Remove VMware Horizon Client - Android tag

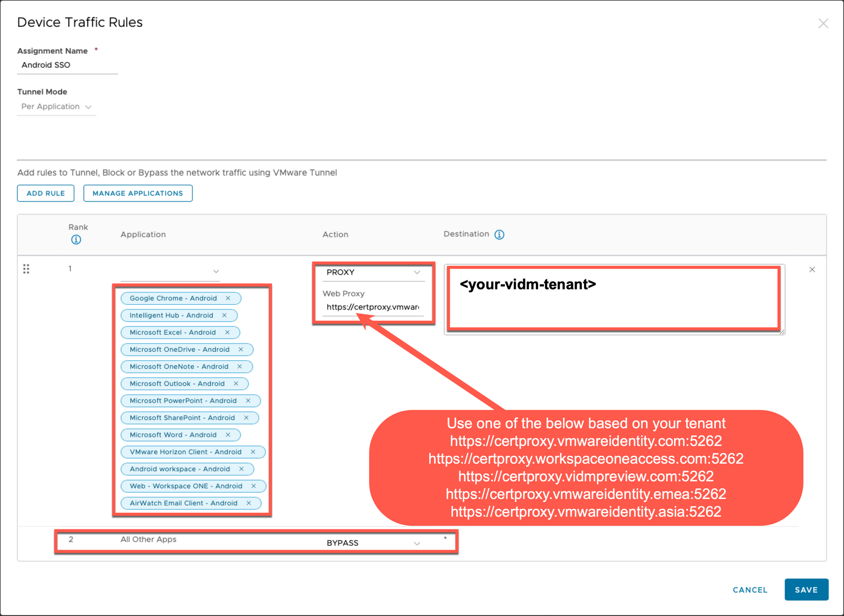click(x=253, y=452)
